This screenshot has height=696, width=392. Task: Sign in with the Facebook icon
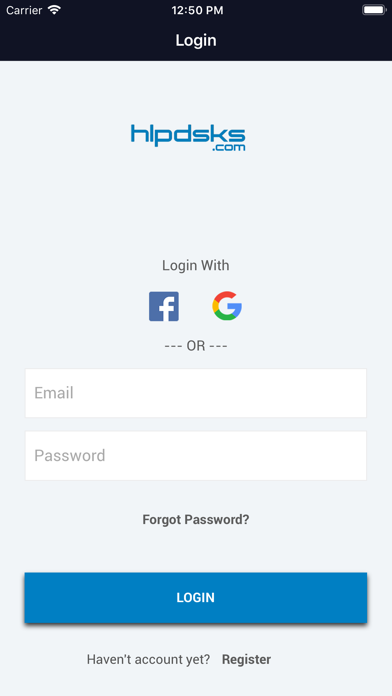(164, 306)
